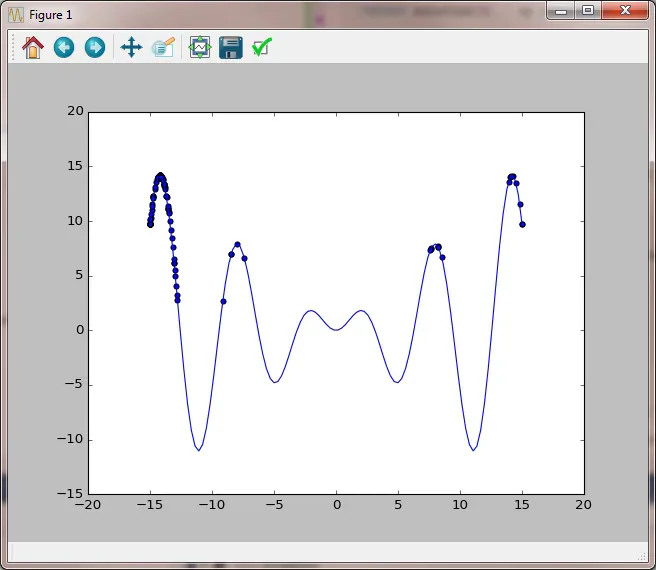Viewport: 656px width, 570px height.
Task: Reset the plot with the Home icon
Action: (33, 47)
